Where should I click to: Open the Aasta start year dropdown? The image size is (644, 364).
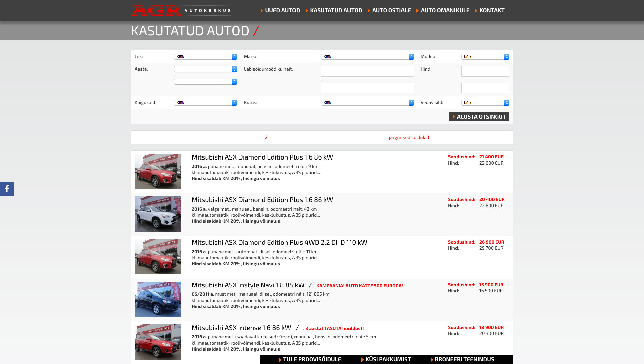[206, 69]
